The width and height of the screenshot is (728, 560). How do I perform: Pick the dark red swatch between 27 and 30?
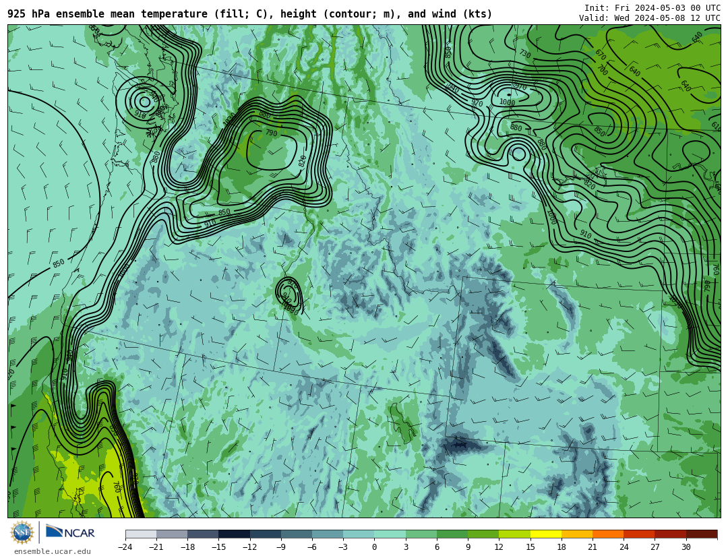coord(670,534)
